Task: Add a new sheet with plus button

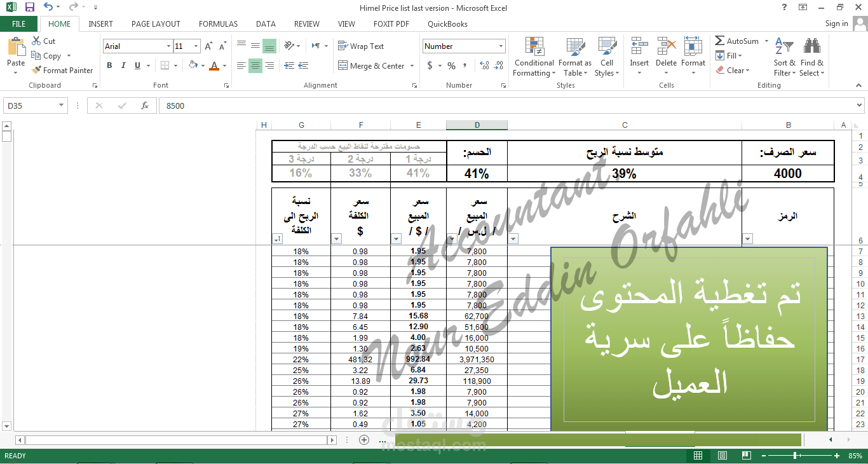Action: (x=364, y=440)
